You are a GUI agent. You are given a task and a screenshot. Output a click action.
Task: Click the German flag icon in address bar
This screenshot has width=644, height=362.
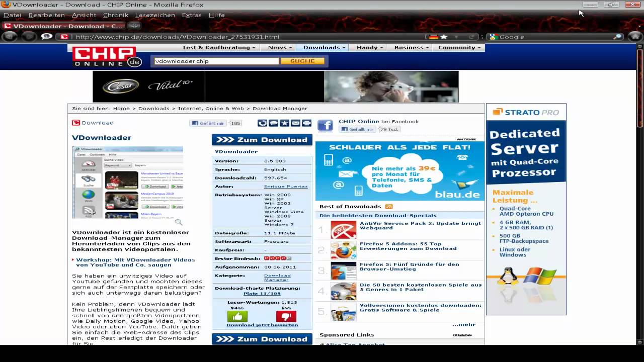click(x=433, y=37)
